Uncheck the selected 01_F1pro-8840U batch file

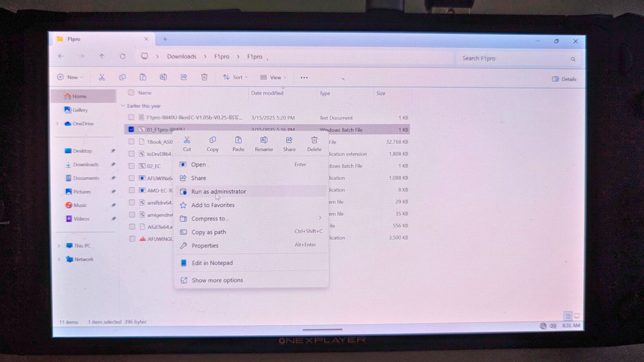(x=132, y=130)
